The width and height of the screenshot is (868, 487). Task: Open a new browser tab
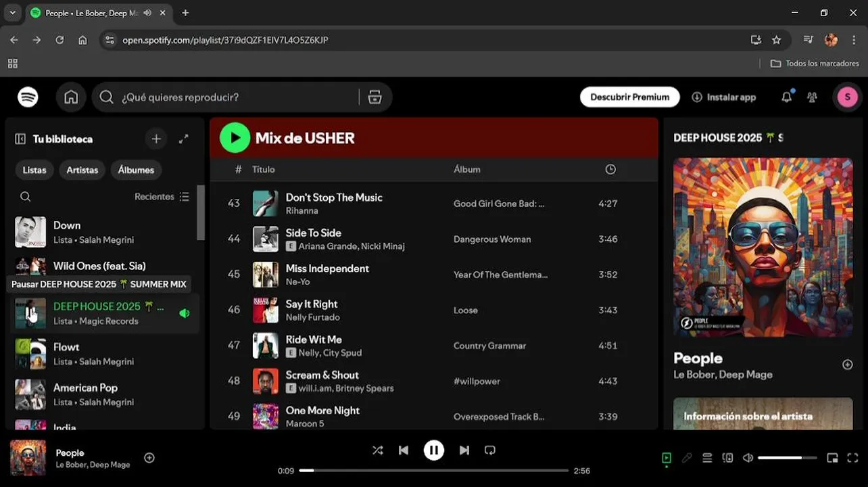click(185, 13)
